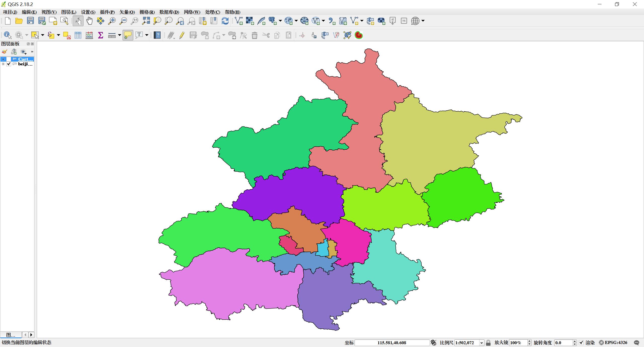Click the Map Tips speech bubble tool
The height and width of the screenshot is (347, 644).
point(128,35)
